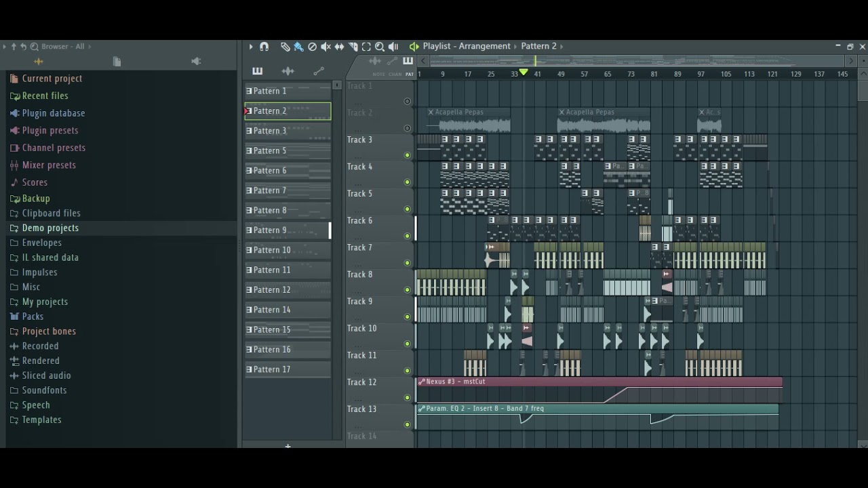
Task: Mute Track 3 with its green switch
Action: (408, 155)
